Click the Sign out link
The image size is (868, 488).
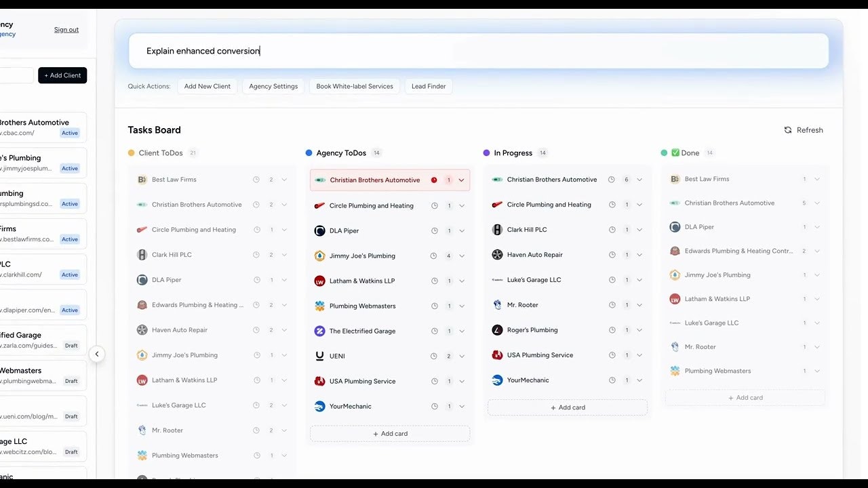click(66, 30)
